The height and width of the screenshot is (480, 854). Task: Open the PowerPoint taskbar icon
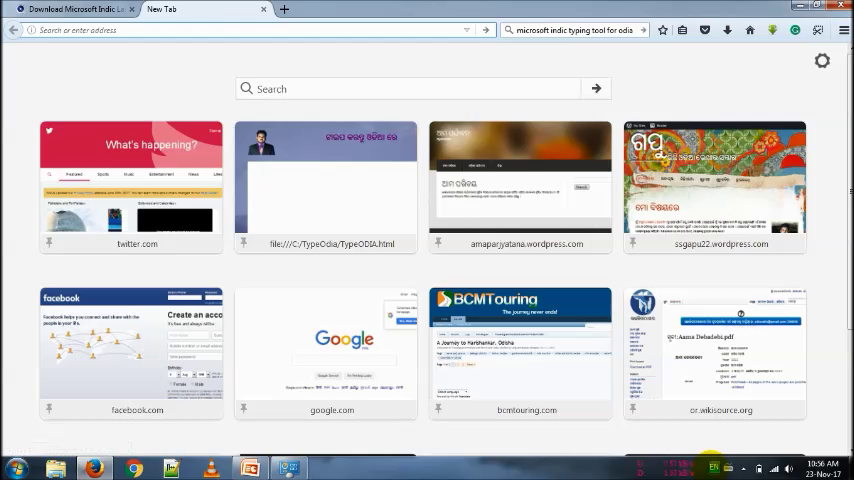(x=250, y=469)
